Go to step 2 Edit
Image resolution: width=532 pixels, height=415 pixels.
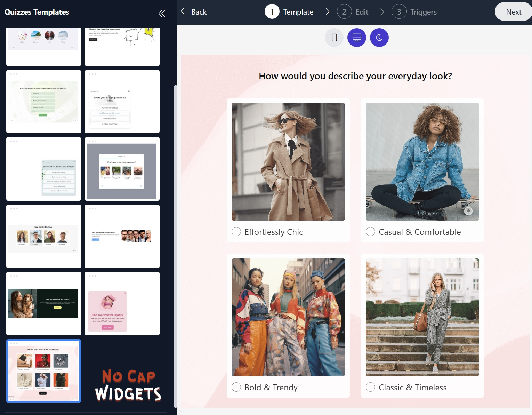point(353,12)
